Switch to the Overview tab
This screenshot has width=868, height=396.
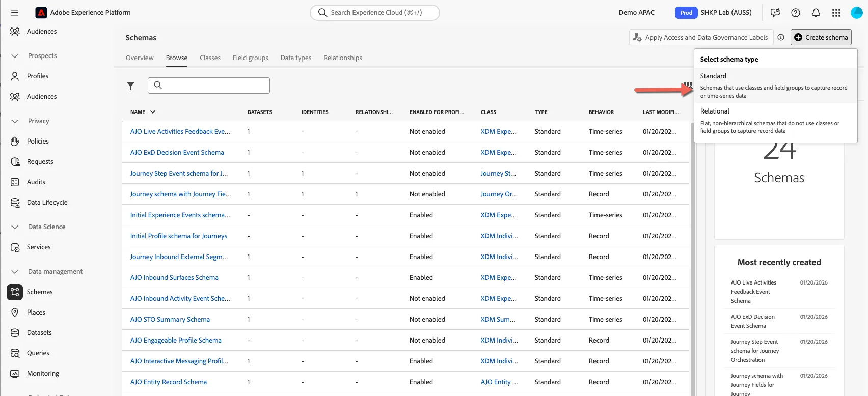pyautogui.click(x=140, y=58)
